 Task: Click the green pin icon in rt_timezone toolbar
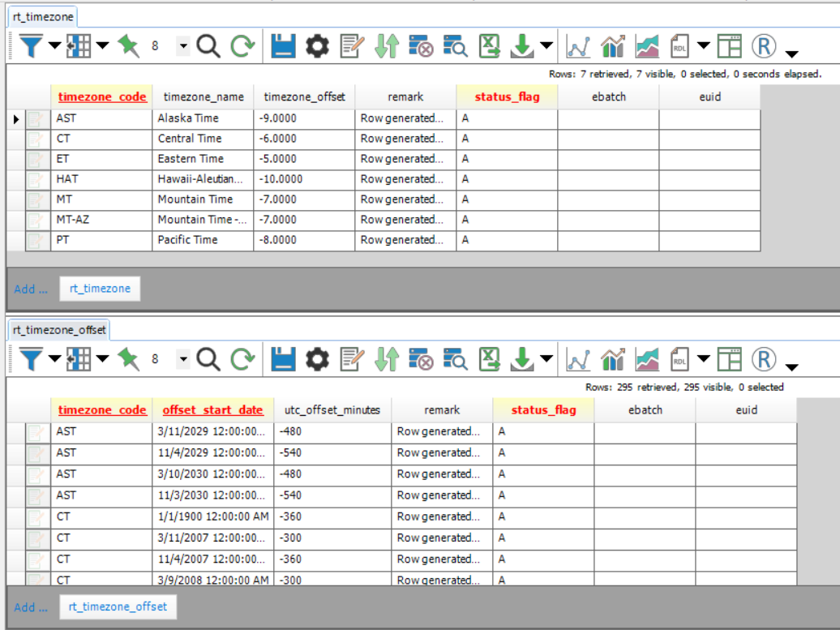pyautogui.click(x=128, y=46)
